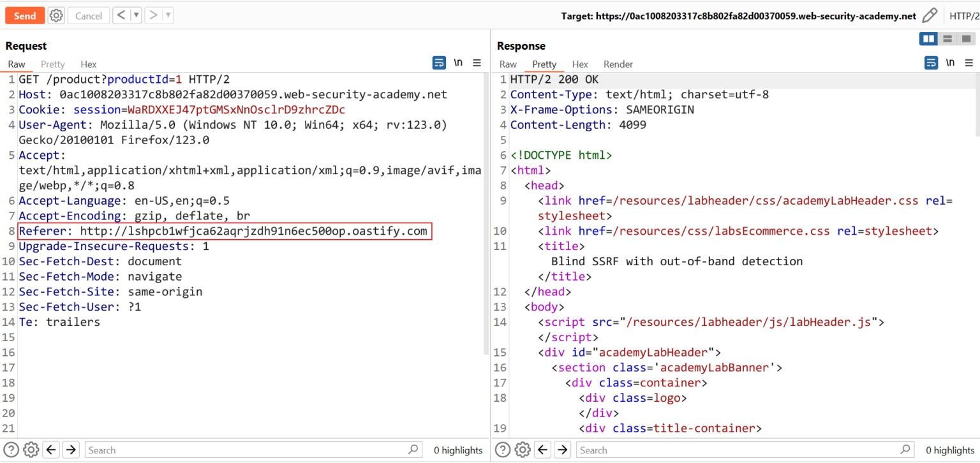Screen dimensions: 980x463
Task: Click the 'GET /product?productId=1' request line
Action: (124, 80)
